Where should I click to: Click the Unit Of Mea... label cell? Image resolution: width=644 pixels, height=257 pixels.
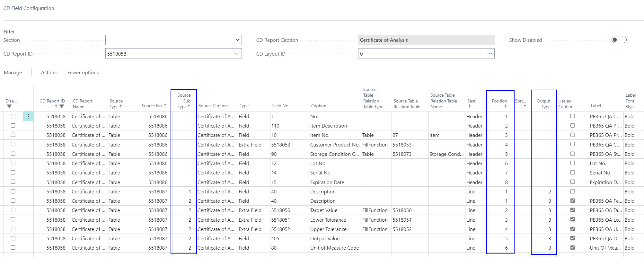click(x=606, y=248)
